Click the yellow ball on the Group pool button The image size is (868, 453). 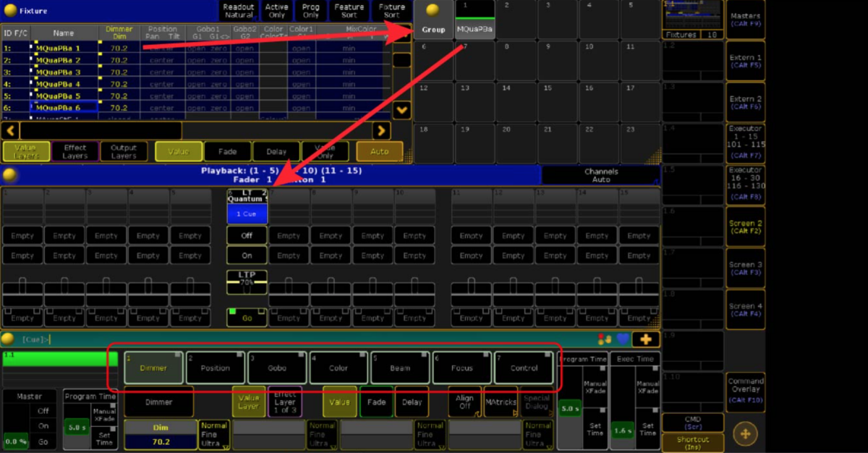[x=433, y=11]
